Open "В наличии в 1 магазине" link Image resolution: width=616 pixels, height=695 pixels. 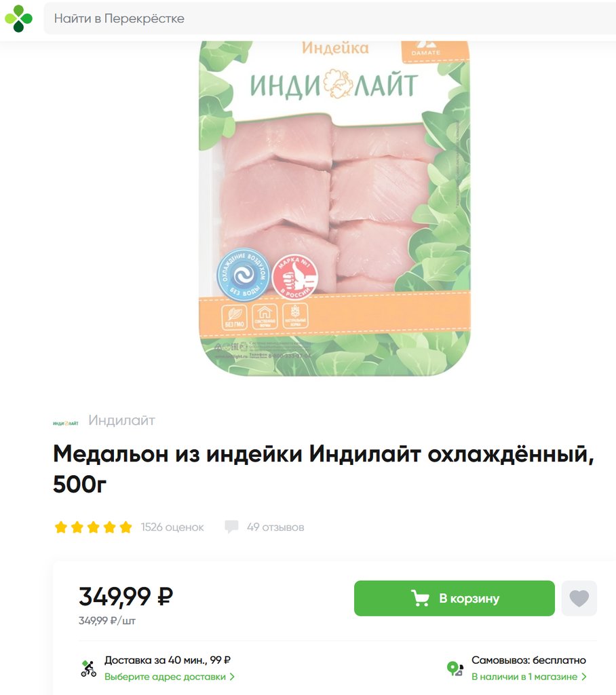point(524,677)
